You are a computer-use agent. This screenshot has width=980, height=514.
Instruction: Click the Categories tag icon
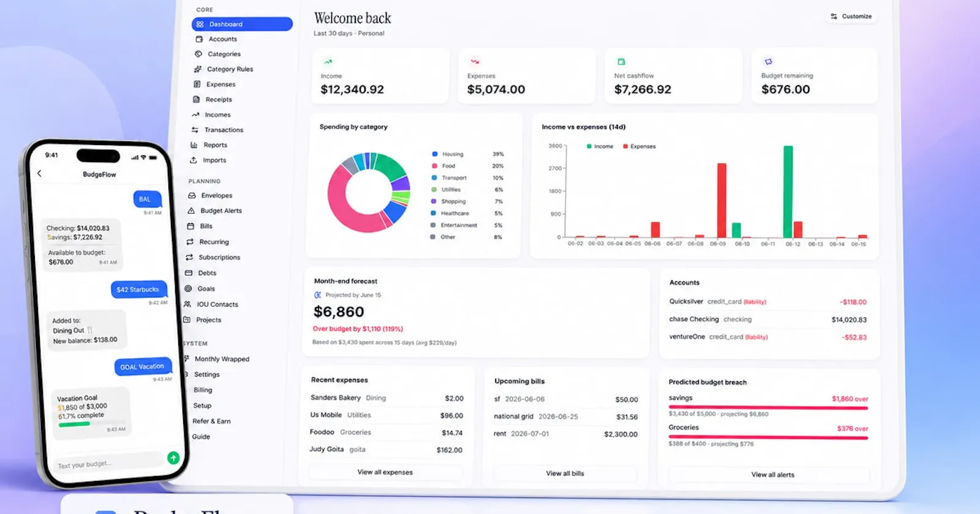click(x=198, y=54)
